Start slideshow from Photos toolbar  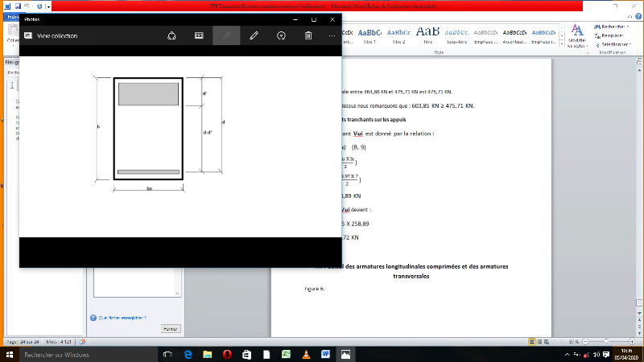tap(199, 35)
